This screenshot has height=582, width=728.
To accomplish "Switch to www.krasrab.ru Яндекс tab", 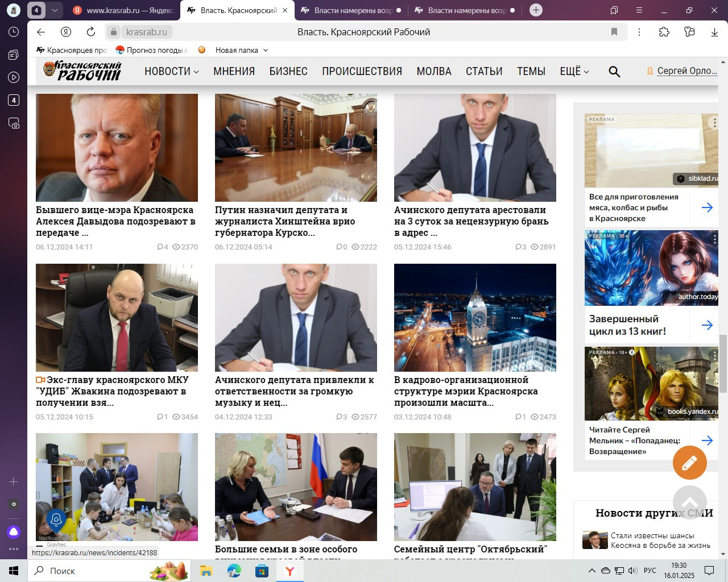I will tap(123, 10).
